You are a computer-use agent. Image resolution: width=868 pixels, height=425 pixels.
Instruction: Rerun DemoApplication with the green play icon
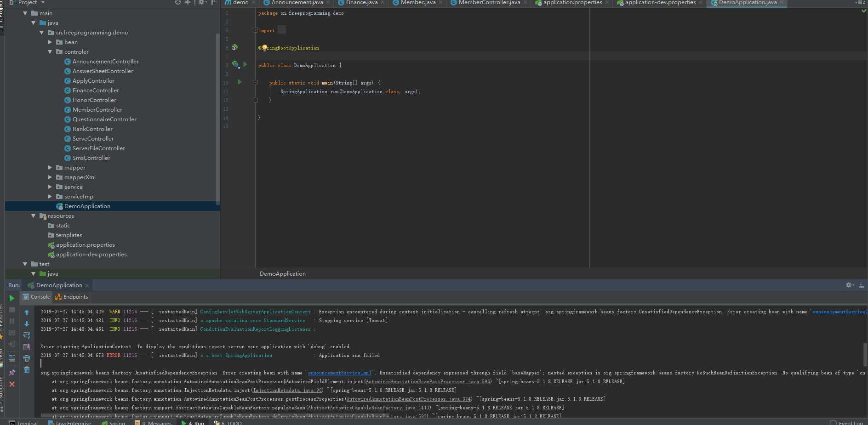coord(12,298)
